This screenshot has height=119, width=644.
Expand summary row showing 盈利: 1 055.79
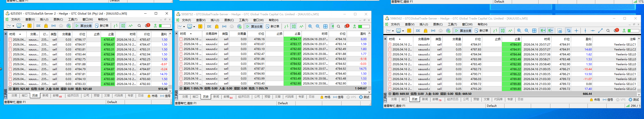[181, 88]
